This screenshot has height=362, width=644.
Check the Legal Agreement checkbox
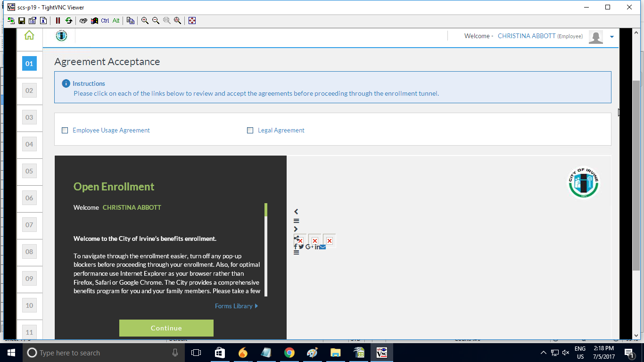tap(250, 130)
